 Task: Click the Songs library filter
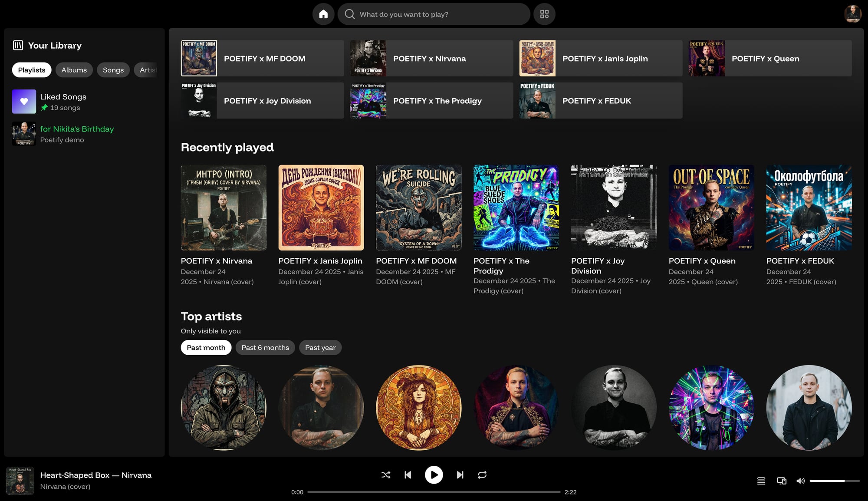pos(113,70)
